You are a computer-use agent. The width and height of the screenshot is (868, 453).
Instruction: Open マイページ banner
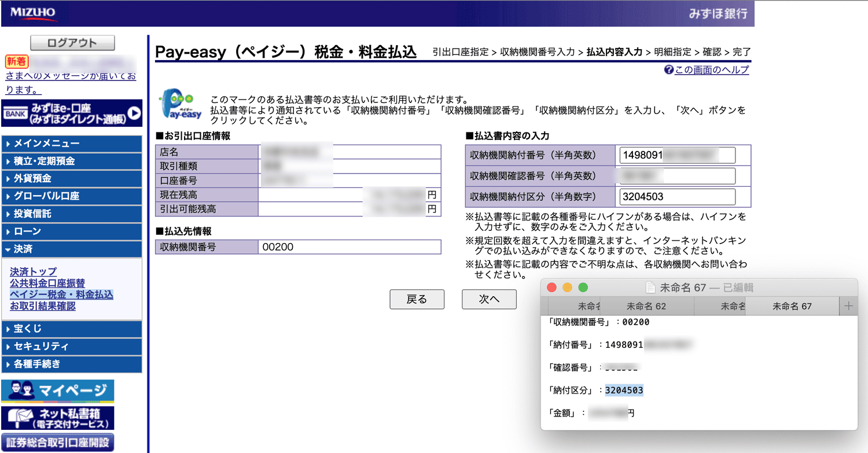point(58,391)
